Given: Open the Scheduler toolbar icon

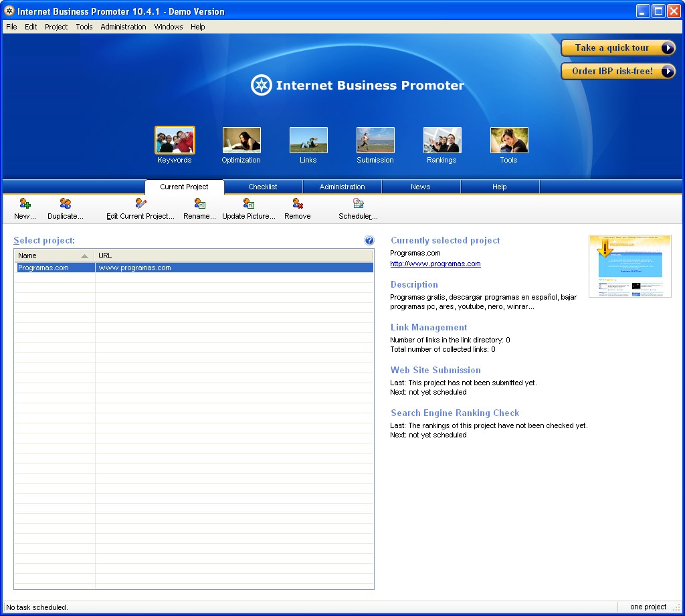Looking at the screenshot, I should click(359, 203).
